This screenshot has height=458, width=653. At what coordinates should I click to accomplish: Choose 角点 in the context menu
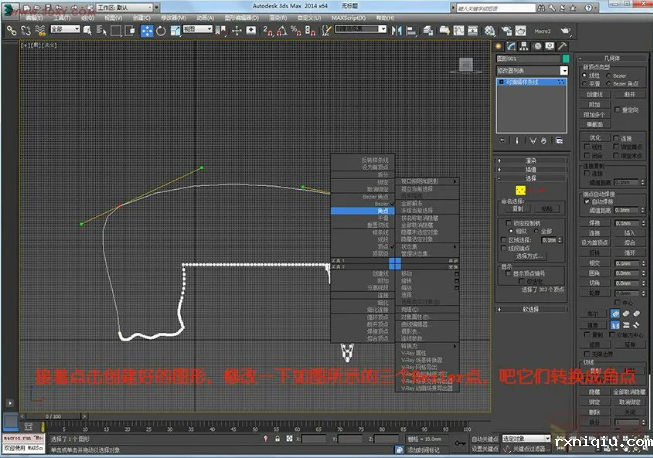[x=363, y=211]
